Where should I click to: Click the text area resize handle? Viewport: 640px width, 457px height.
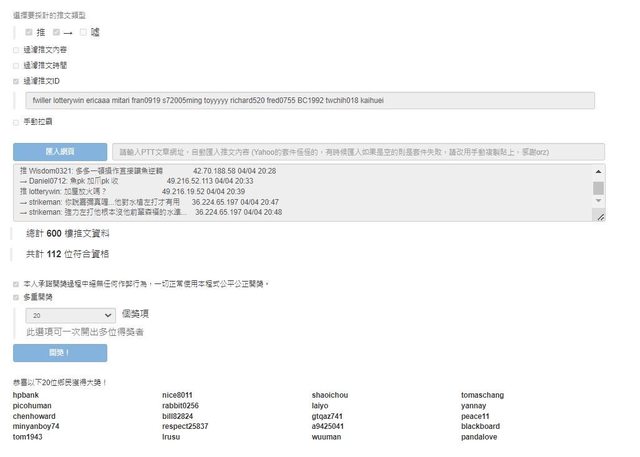point(600,216)
